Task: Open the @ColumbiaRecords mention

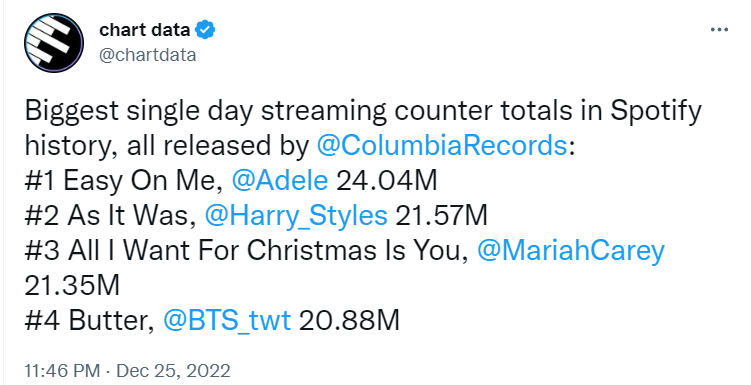Action: (442, 146)
